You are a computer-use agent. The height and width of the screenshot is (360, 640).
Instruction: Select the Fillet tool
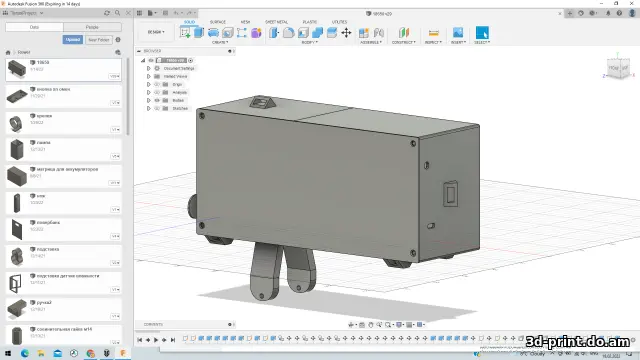pos(289,33)
